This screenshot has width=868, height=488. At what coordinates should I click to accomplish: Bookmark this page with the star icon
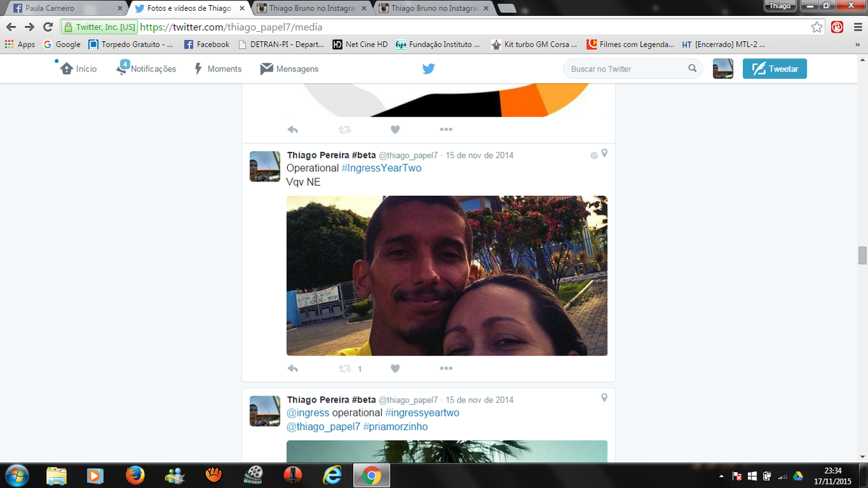click(817, 27)
